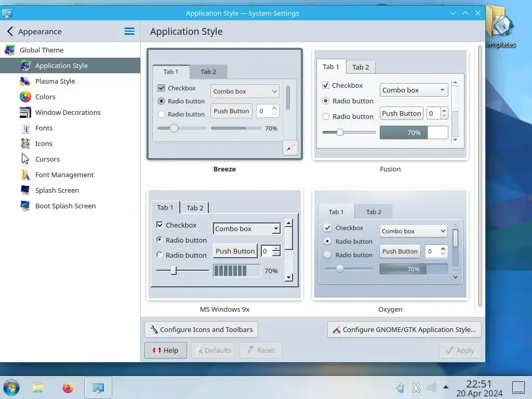Click the title bar application icon
Viewport: 532px width, 399px height.
(x=7, y=13)
